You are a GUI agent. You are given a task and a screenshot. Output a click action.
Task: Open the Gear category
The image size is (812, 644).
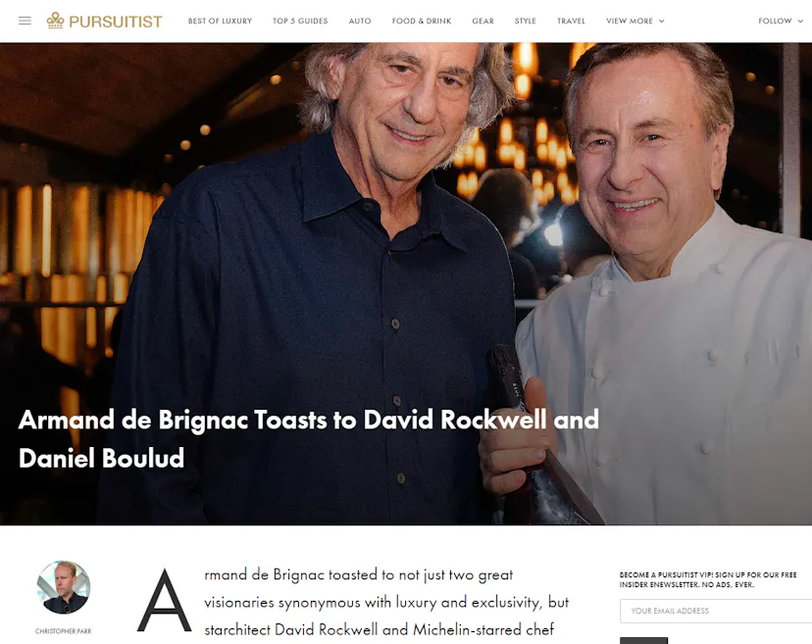click(483, 21)
